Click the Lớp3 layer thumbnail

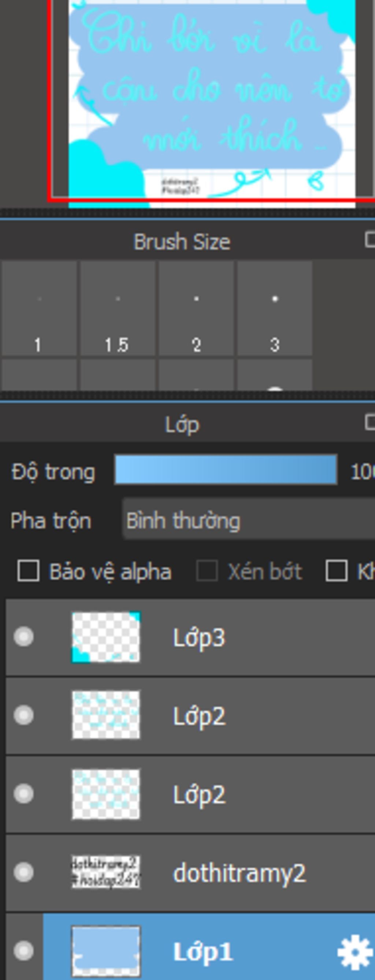click(x=106, y=637)
